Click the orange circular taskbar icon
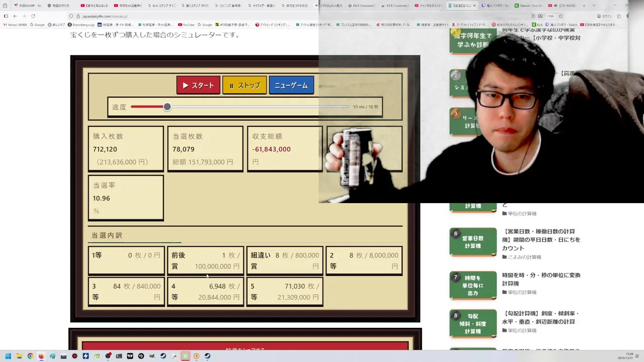644x362 pixels. click(x=196, y=356)
